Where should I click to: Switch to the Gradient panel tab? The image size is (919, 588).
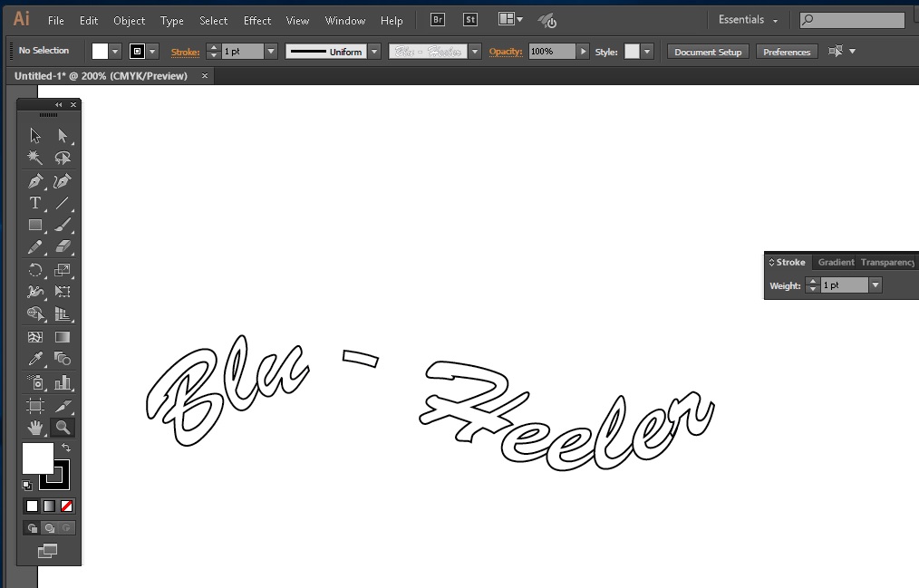coord(835,262)
